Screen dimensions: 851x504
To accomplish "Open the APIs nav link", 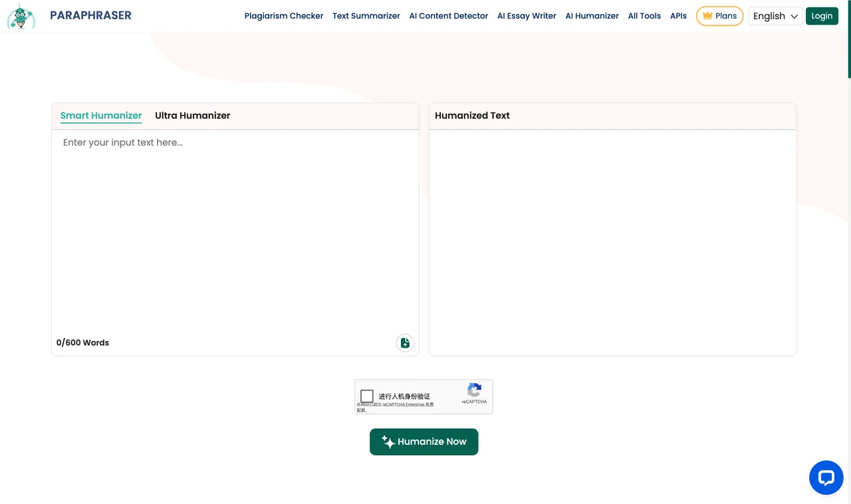I will pyautogui.click(x=679, y=16).
